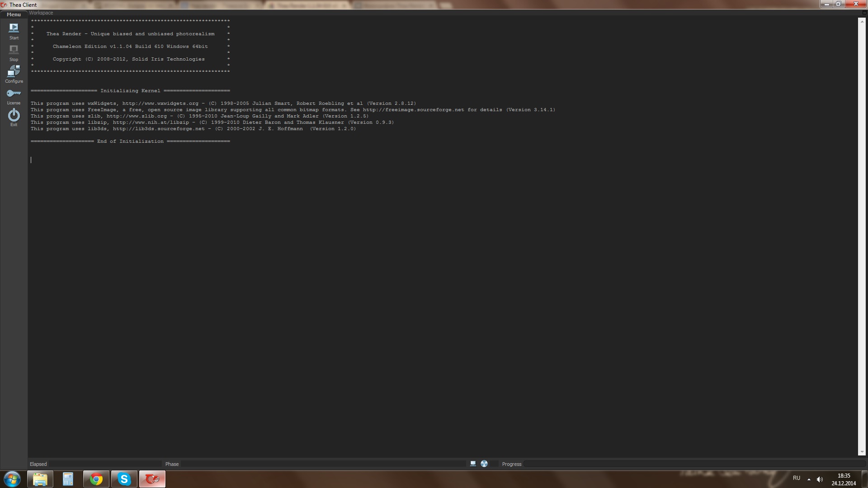
Task: Click the globe network icon in status bar
Action: (x=484, y=464)
